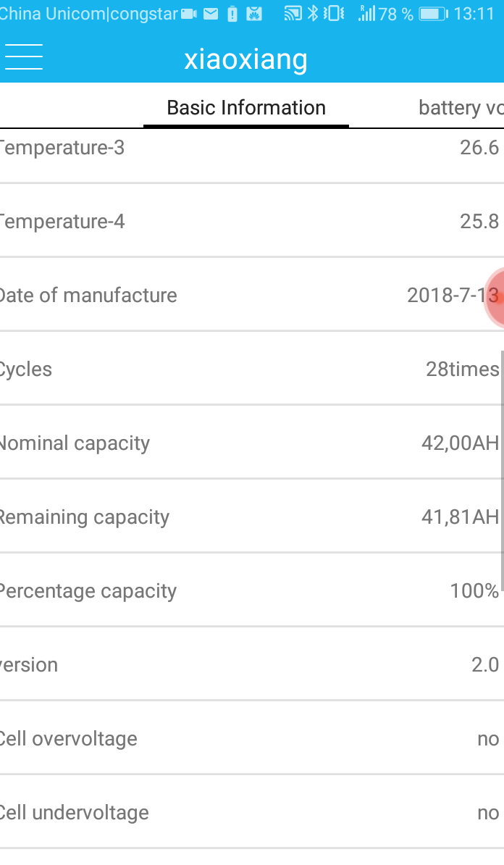This screenshot has width=504, height=865.
Task: Tap the mail notification icon
Action: pyautogui.click(x=211, y=14)
